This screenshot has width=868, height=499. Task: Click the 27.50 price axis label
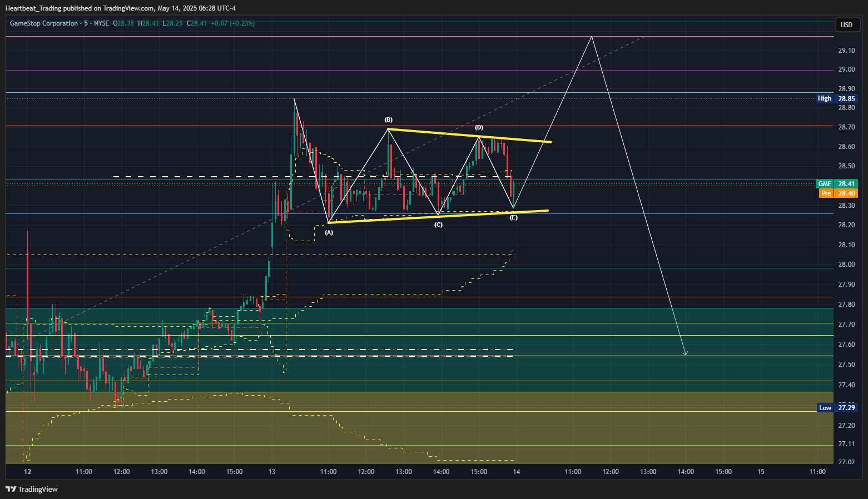[x=846, y=365]
